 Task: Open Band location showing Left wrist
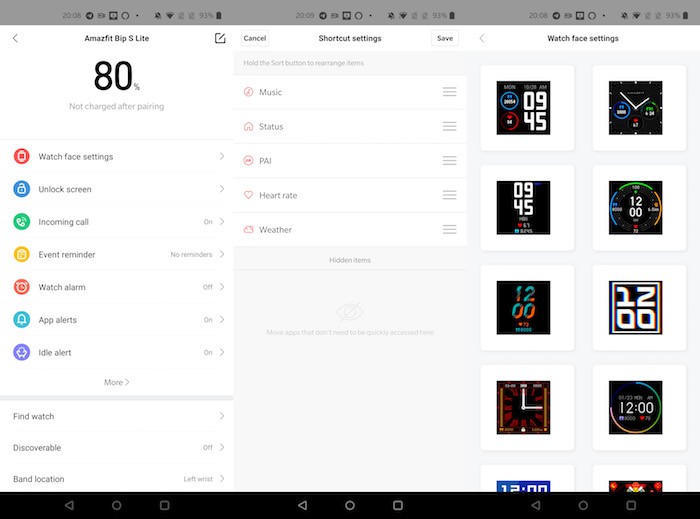pyautogui.click(x=117, y=479)
